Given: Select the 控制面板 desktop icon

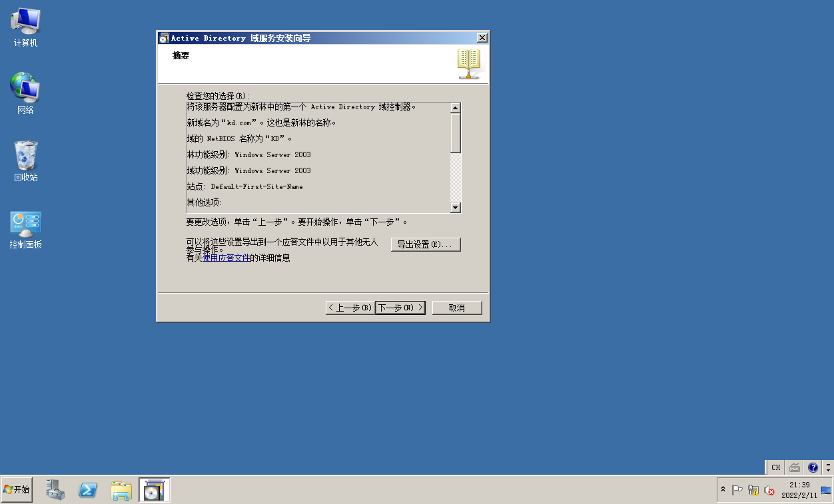Looking at the screenshot, I should tap(25, 230).
